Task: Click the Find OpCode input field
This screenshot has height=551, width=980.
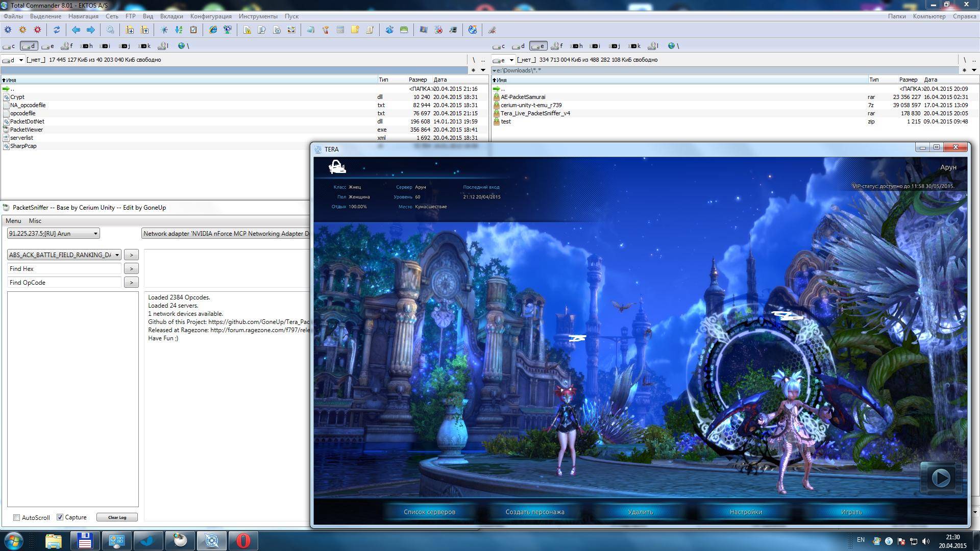Action: click(x=64, y=282)
